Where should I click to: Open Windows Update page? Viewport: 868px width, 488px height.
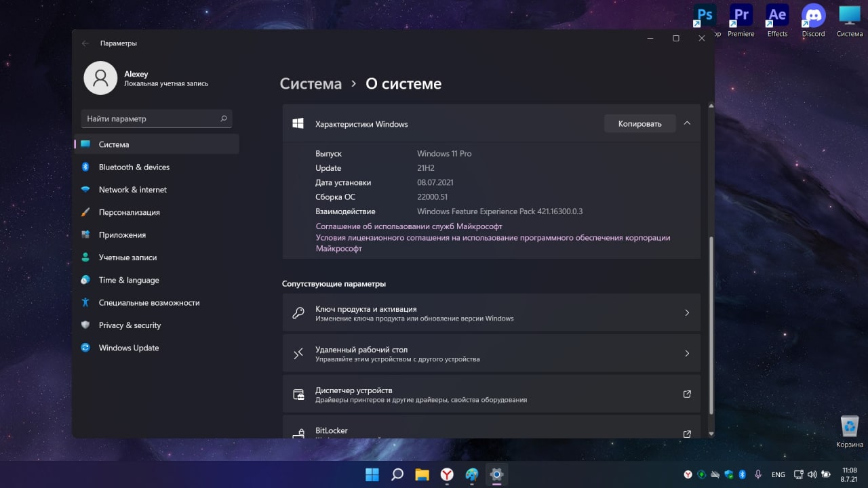click(157, 348)
